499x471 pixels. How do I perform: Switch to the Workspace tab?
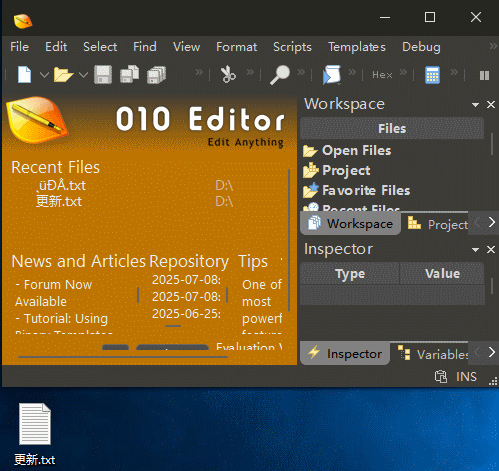coord(351,224)
